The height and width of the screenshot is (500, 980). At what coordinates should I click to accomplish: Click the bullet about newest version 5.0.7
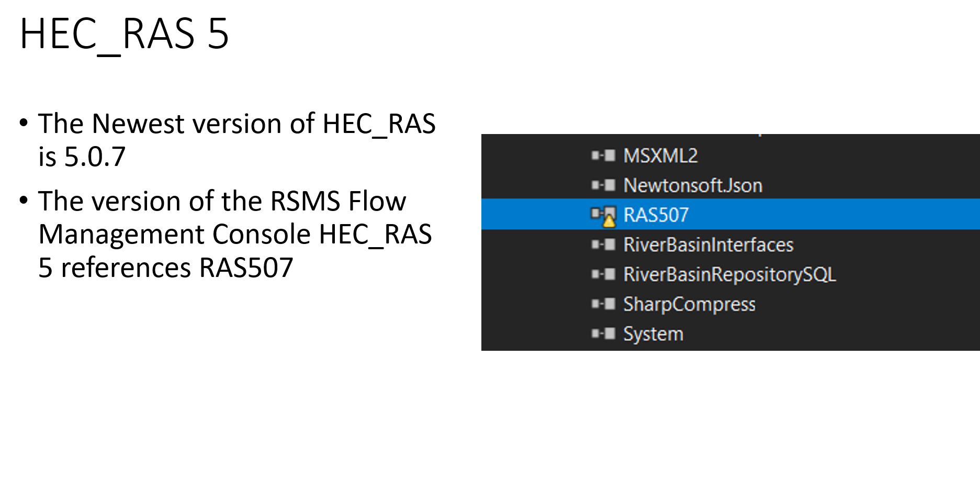point(228,140)
